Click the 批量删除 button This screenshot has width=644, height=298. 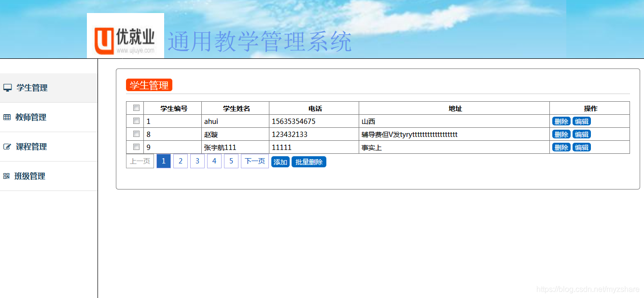point(309,162)
